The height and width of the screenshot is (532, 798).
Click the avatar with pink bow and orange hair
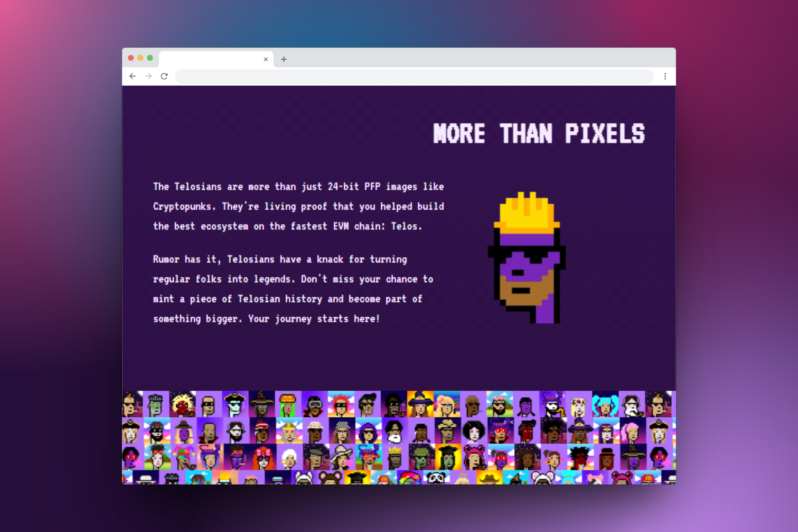[263, 457]
